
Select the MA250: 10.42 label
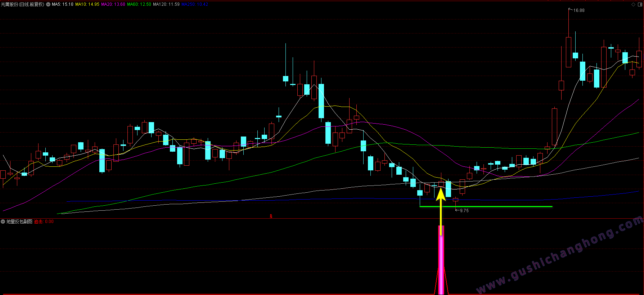coord(195,4)
